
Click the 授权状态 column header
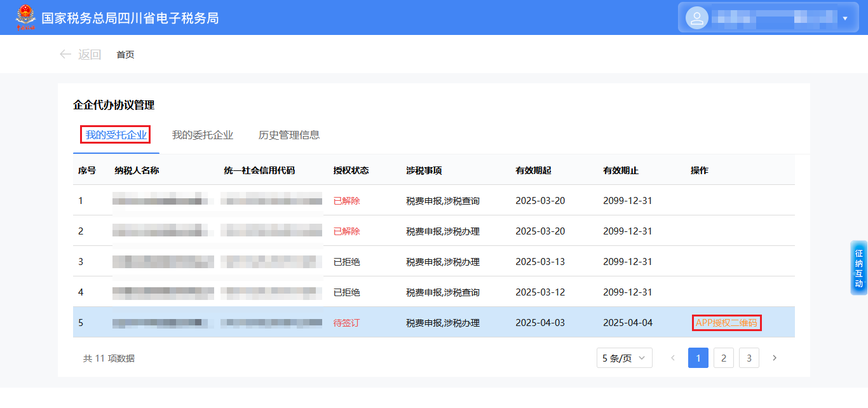351,170
